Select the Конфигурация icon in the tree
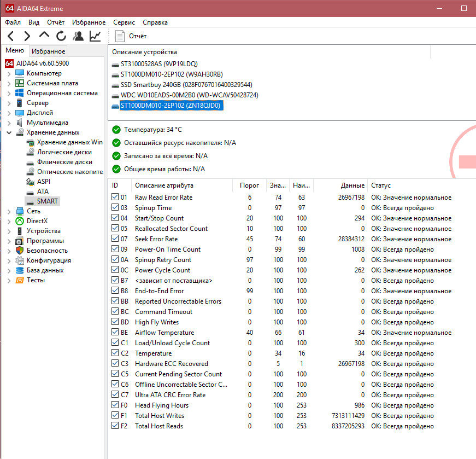This screenshot has height=459, width=476. [20, 260]
